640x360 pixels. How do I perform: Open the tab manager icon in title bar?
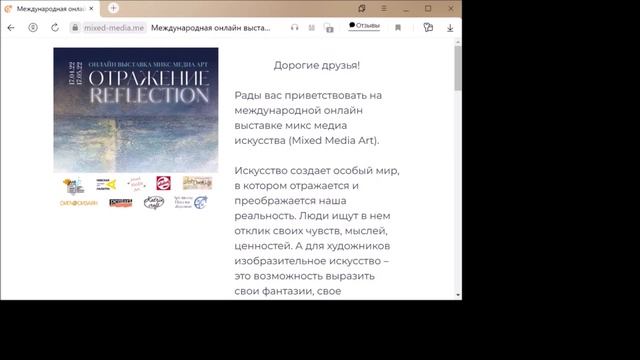click(x=362, y=8)
